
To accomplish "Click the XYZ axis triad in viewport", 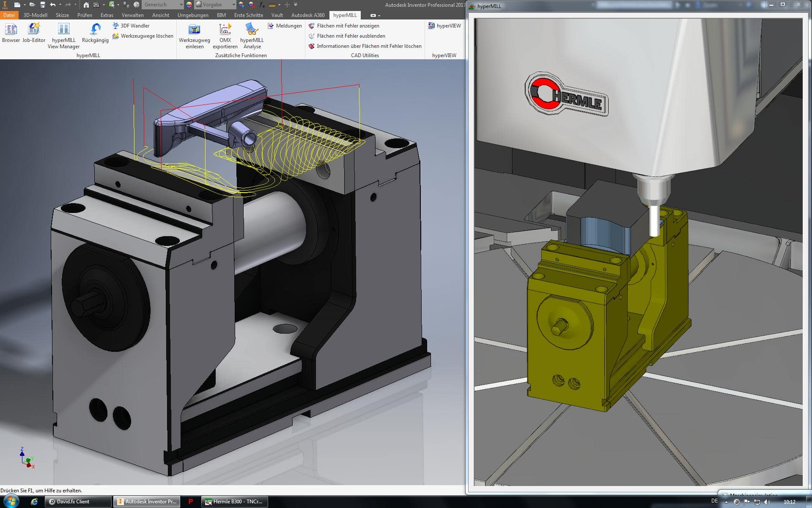I will [x=27, y=458].
